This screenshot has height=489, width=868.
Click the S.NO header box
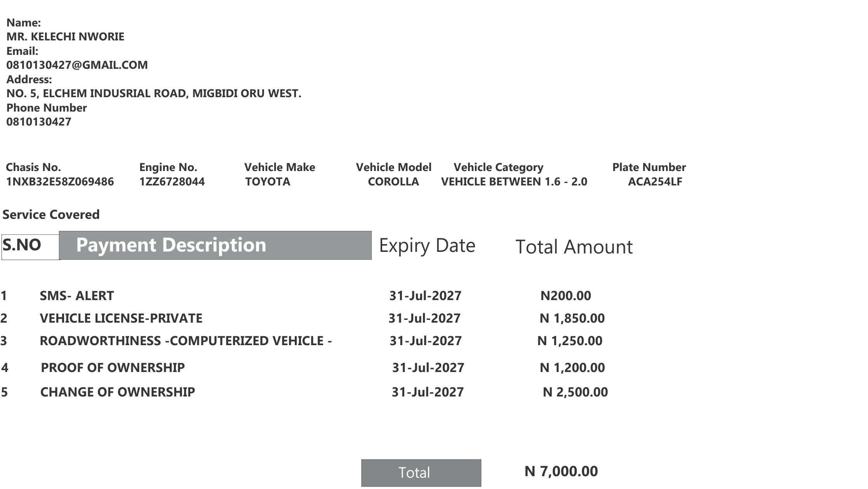click(x=31, y=247)
